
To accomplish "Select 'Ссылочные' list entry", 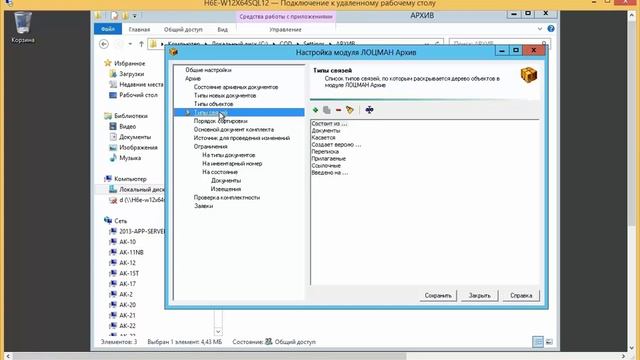I will [326, 166].
